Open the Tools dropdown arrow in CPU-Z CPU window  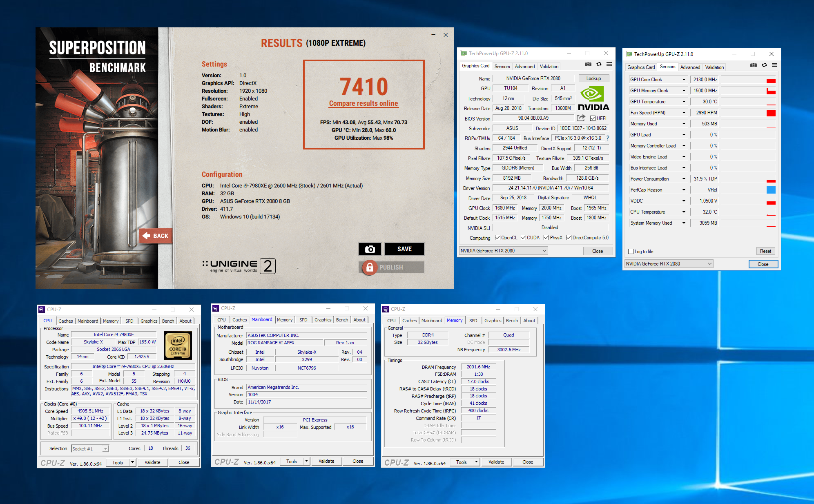pyautogui.click(x=132, y=462)
